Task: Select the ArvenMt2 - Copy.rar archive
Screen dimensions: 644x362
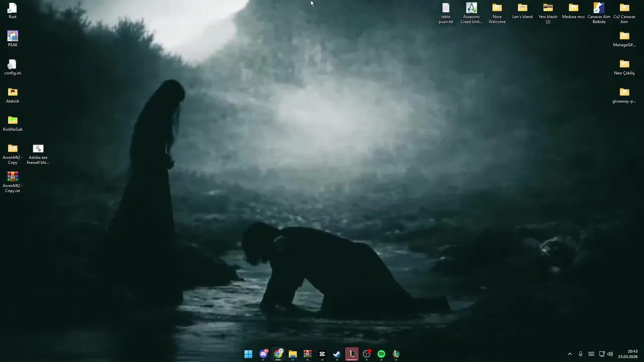Action: [x=13, y=183]
